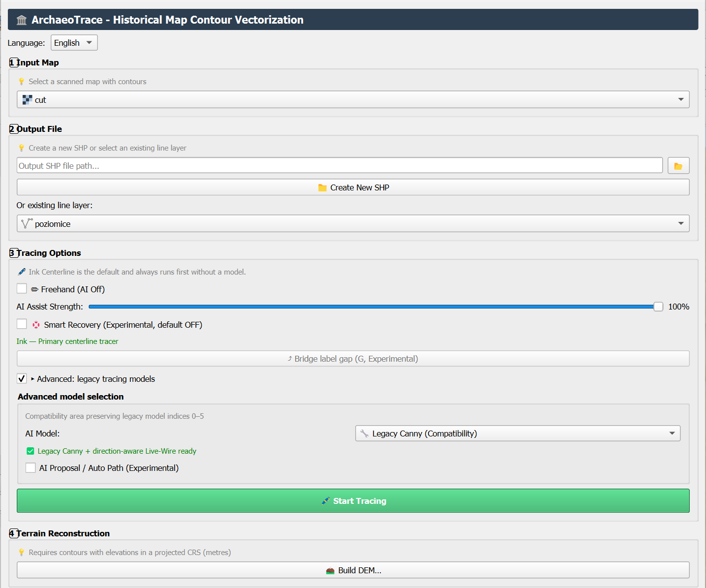This screenshot has height=588, width=706.
Task: Click the Bridge label gap button
Action: coord(353,359)
